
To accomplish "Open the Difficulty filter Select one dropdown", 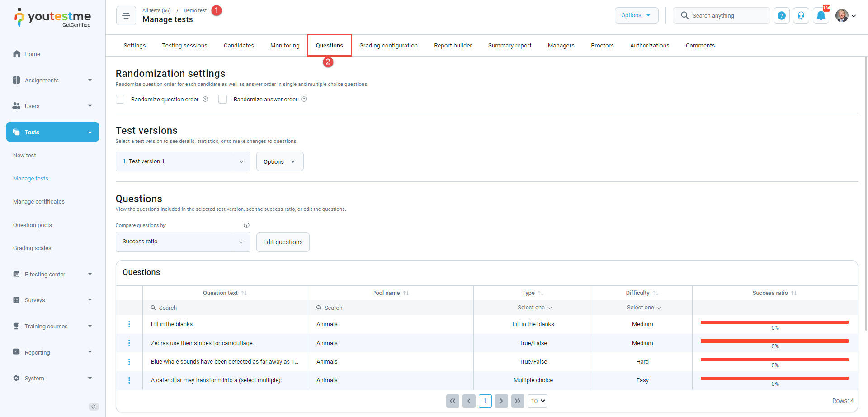I will [644, 308].
